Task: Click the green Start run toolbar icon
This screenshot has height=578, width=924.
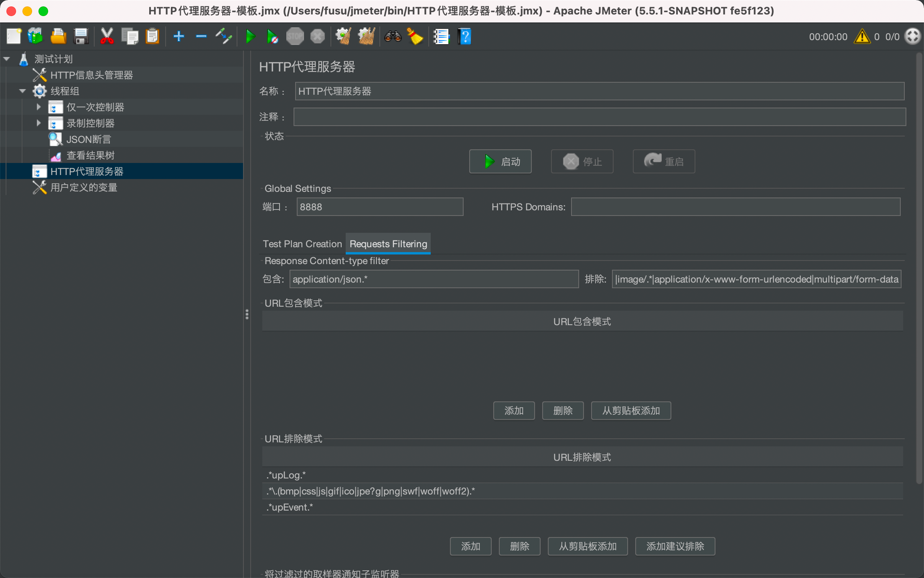Action: pyautogui.click(x=250, y=37)
